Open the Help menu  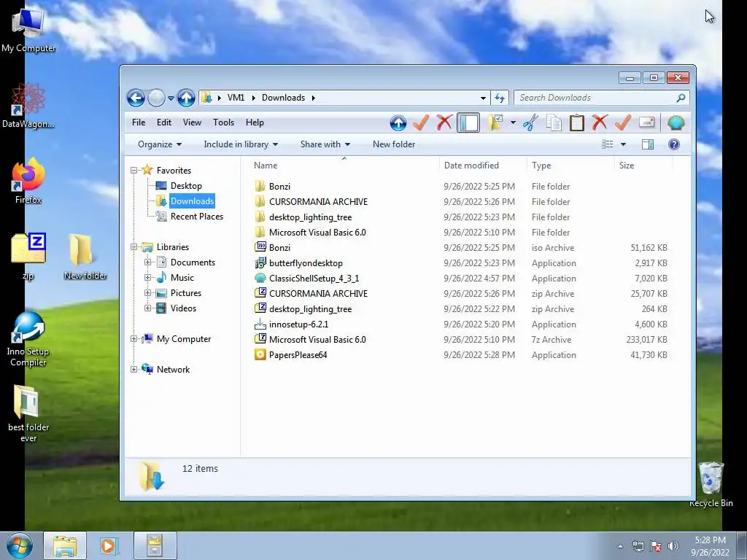[255, 122]
